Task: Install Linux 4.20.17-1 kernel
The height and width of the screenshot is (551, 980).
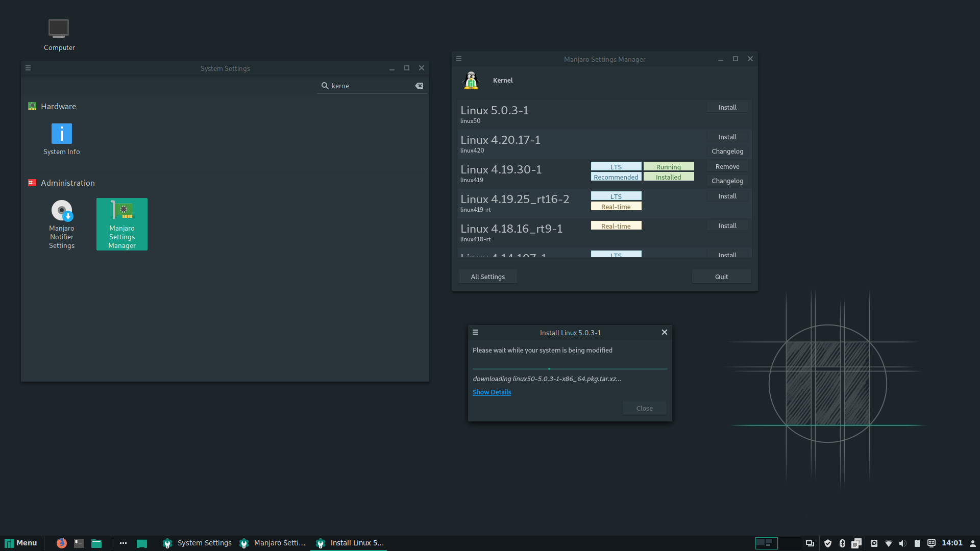Action: coord(727,137)
